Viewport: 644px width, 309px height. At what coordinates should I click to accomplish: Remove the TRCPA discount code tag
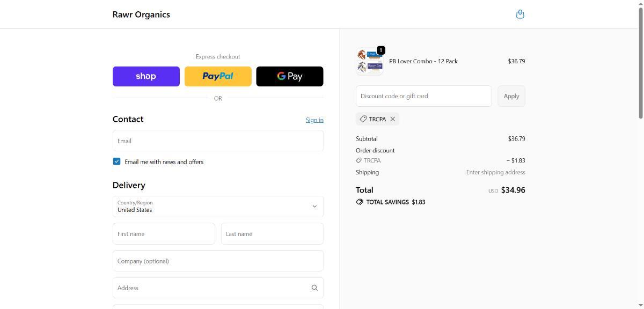[393, 119]
